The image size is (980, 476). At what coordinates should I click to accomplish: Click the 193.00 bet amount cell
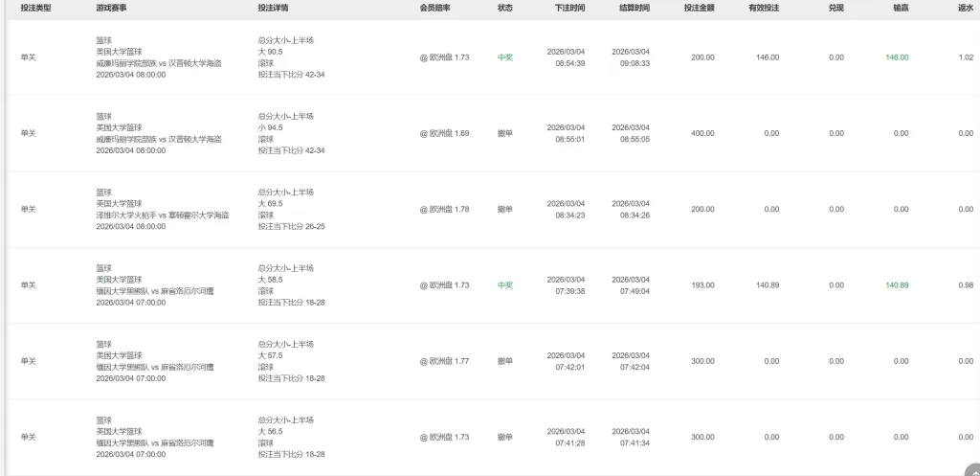(702, 285)
